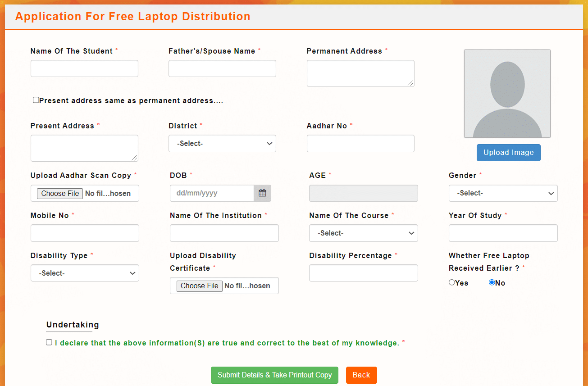
Task: Click Submit Details & Take Printout Copy
Action: (274, 375)
